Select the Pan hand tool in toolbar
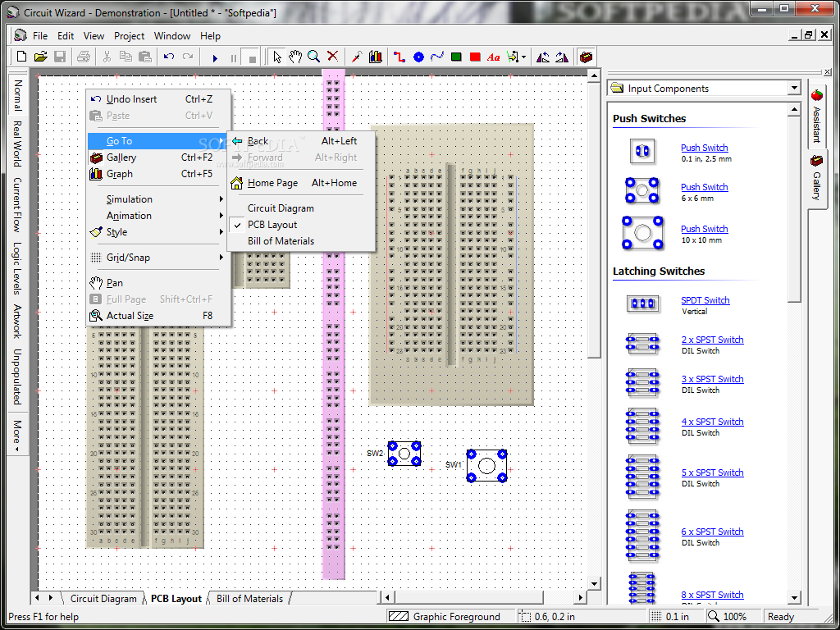Screen dimensions: 840x630 tap(295, 57)
